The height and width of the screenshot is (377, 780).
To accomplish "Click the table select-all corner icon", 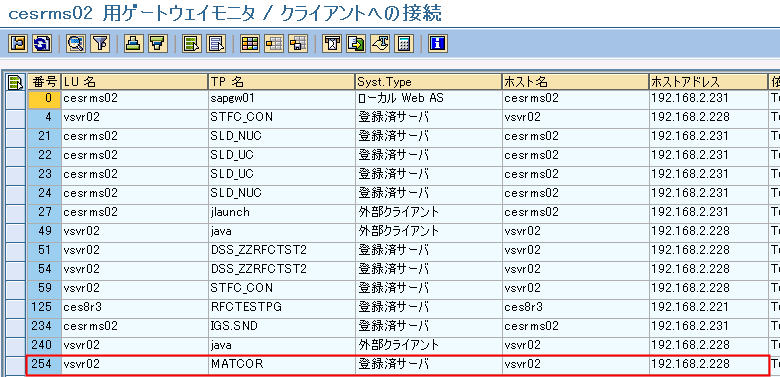I will click(16, 82).
